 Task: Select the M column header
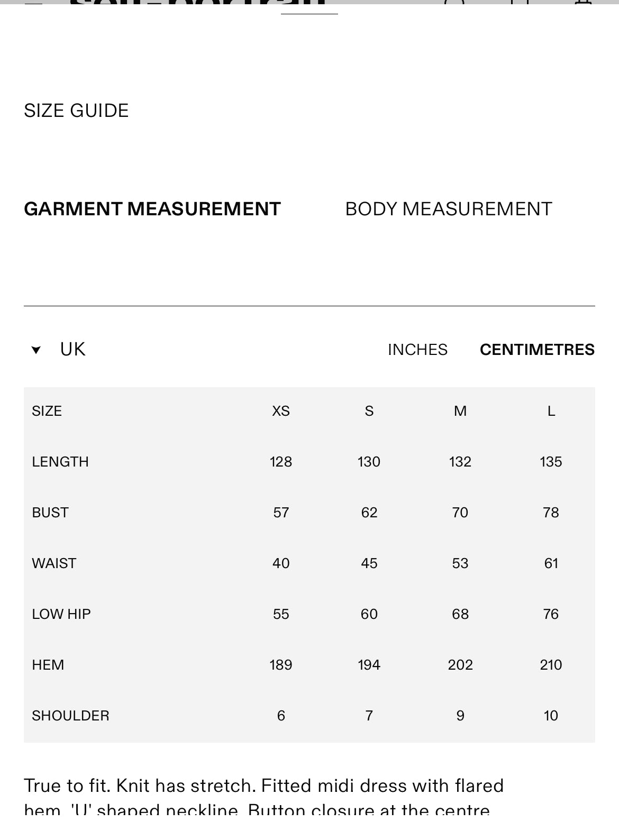pos(460,411)
